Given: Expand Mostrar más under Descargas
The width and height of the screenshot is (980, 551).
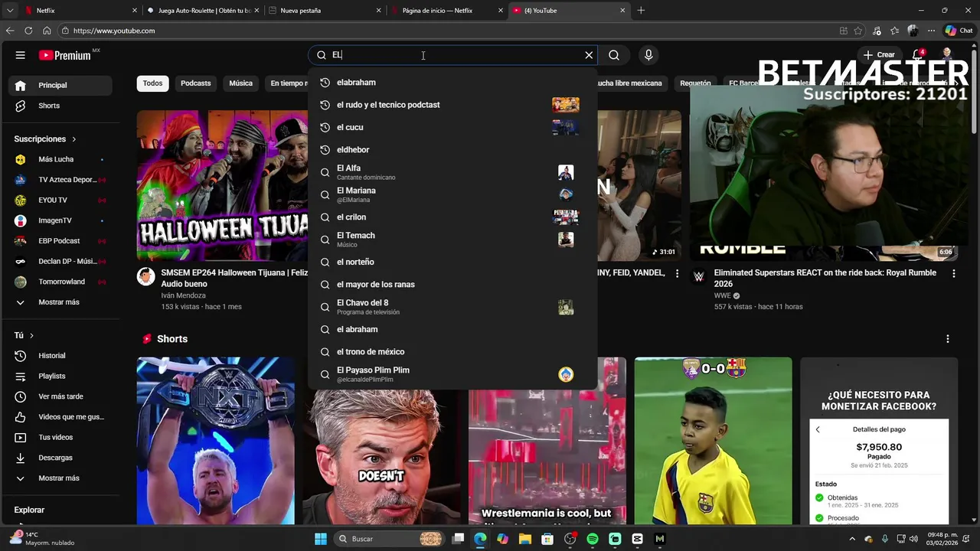Looking at the screenshot, I should [x=60, y=478].
